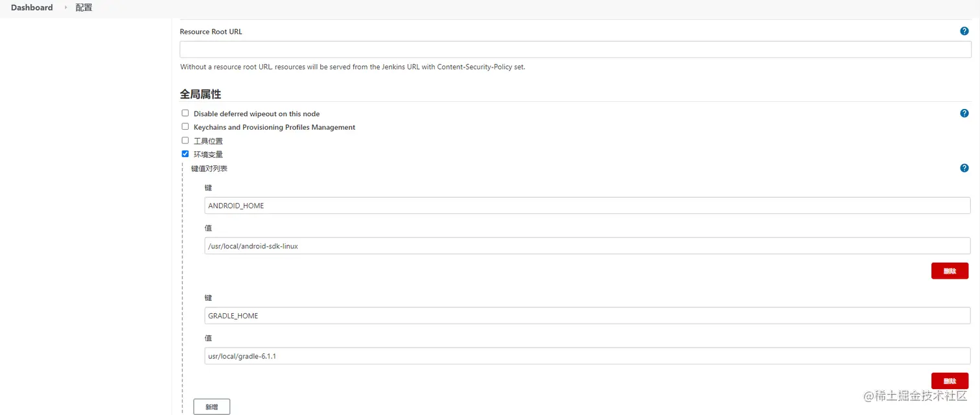Screen dimensions: 980x415
Task: Click the Dashboard breadcrumb link
Action: click(x=30, y=7)
